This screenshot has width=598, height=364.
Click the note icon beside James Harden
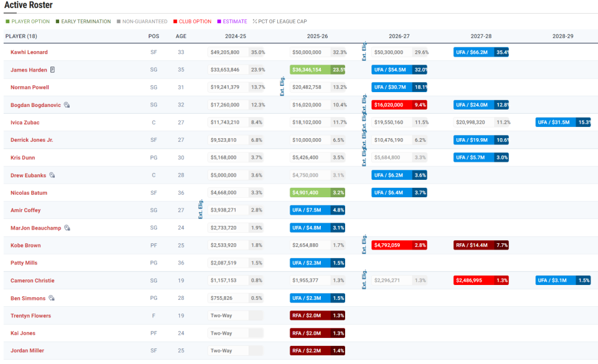[52, 70]
